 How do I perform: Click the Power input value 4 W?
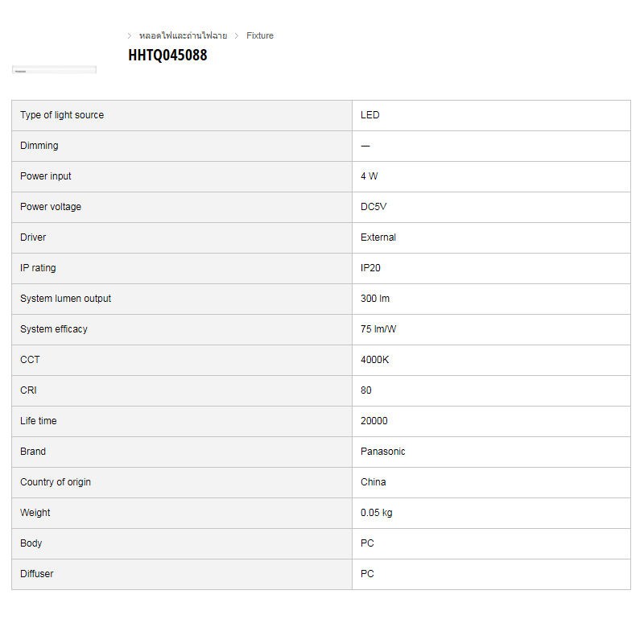tap(369, 176)
